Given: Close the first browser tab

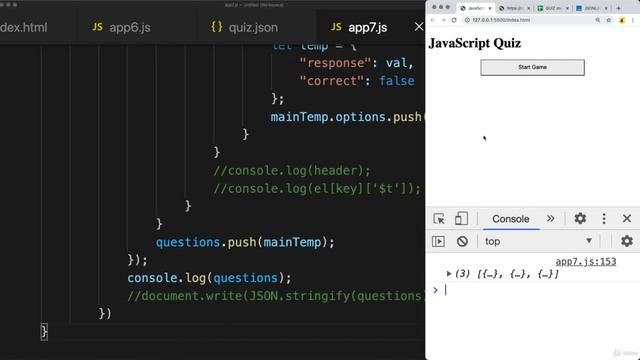Looking at the screenshot, I should (x=490, y=8).
